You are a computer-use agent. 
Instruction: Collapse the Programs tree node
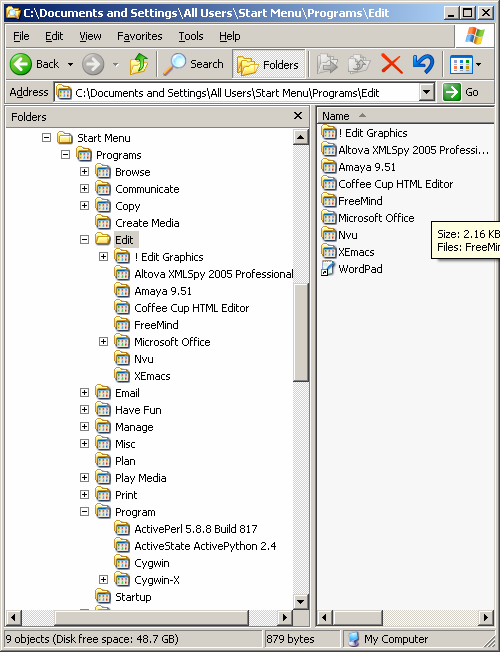pyautogui.click(x=65, y=155)
